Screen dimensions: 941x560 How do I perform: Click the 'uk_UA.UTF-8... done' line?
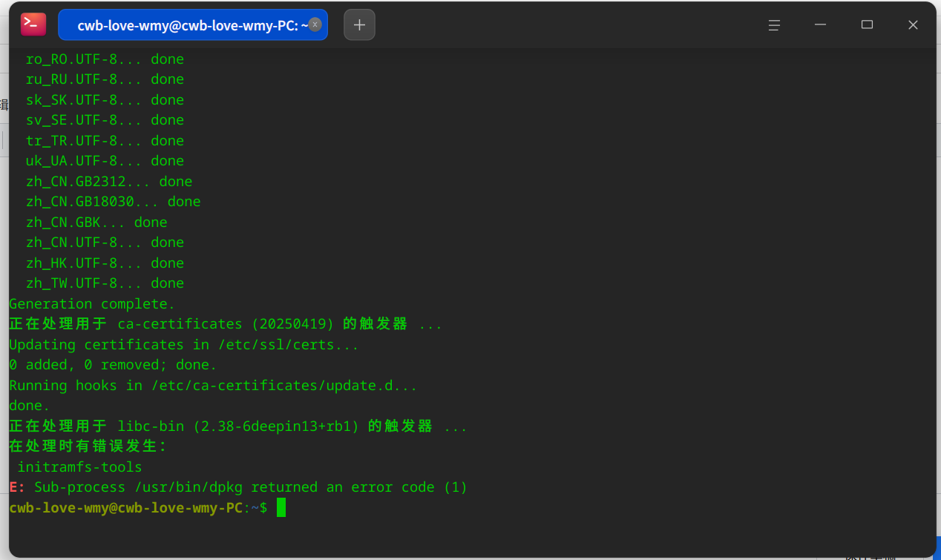(105, 161)
